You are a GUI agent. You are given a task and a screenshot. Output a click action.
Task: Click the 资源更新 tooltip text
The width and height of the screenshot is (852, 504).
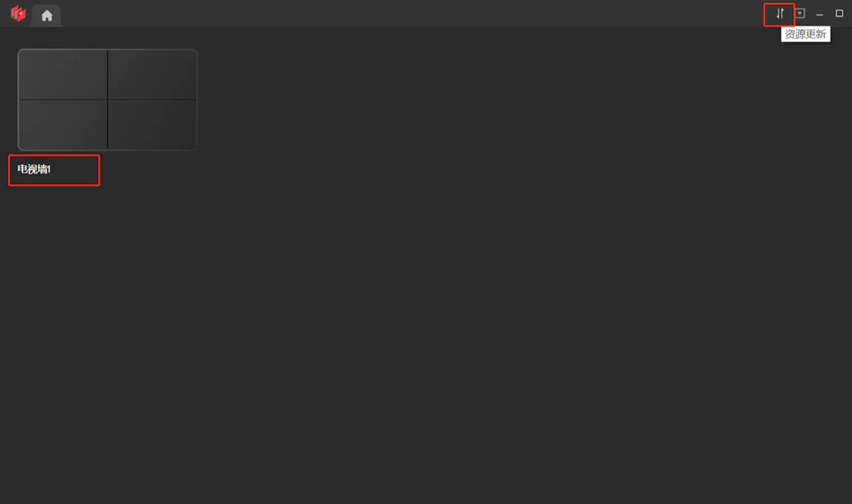(805, 34)
